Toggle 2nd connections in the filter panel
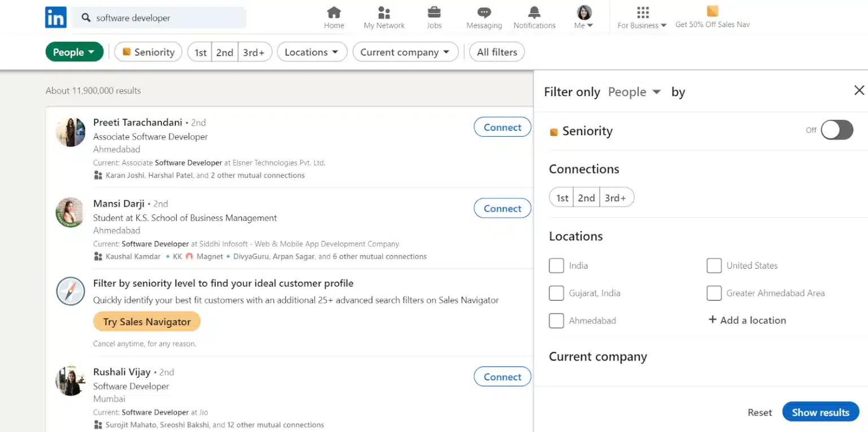This screenshot has width=868, height=432. pyautogui.click(x=587, y=198)
